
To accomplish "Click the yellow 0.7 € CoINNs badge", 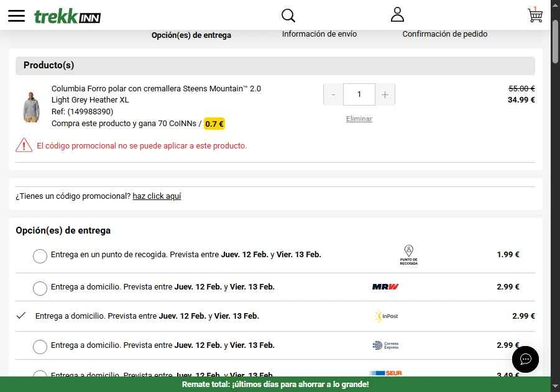I will tap(214, 124).
